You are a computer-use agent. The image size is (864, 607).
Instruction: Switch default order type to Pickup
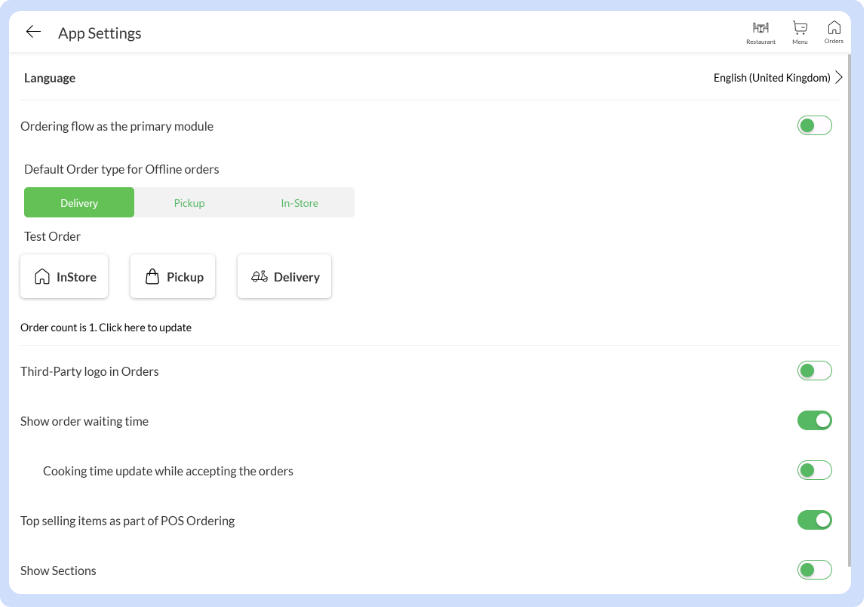[189, 202]
